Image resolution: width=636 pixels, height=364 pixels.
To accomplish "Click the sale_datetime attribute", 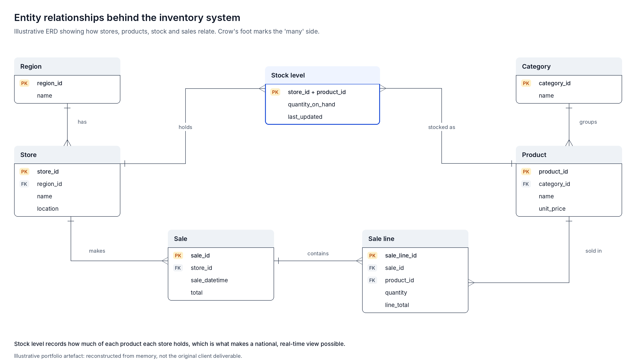I will tap(209, 280).
